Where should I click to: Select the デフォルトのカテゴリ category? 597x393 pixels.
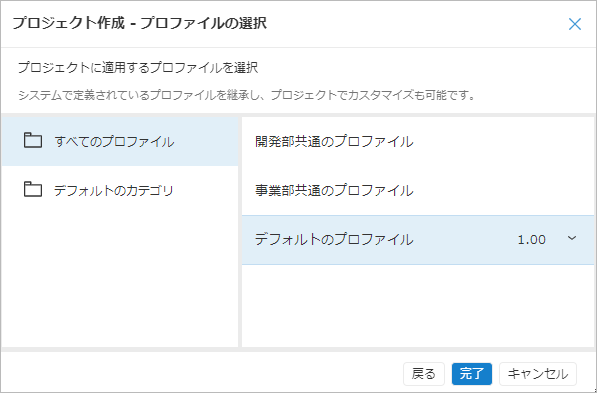point(120,190)
